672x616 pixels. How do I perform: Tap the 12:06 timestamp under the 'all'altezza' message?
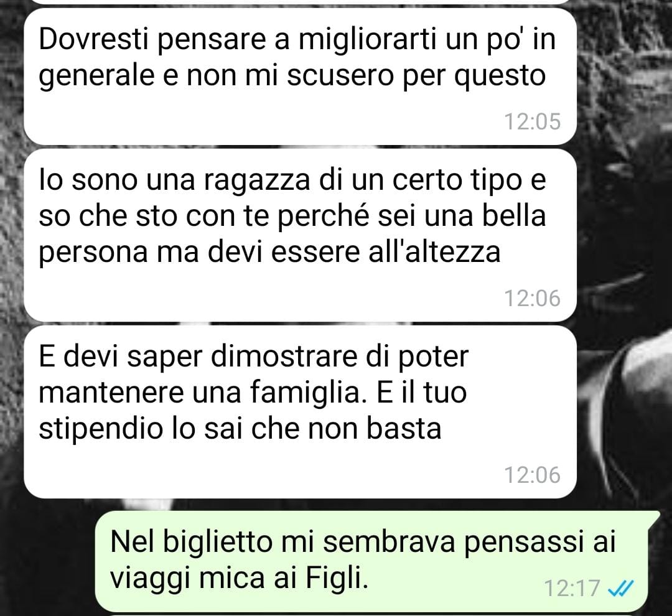click(x=532, y=298)
